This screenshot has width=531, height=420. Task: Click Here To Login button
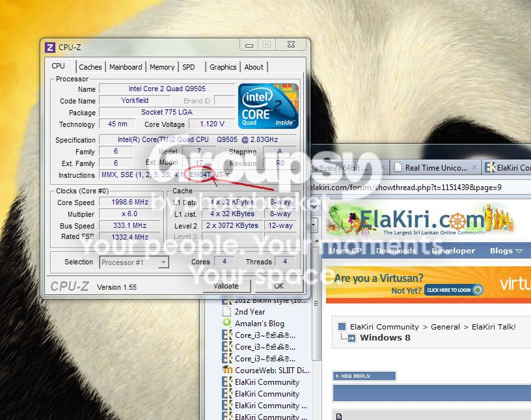click(454, 290)
